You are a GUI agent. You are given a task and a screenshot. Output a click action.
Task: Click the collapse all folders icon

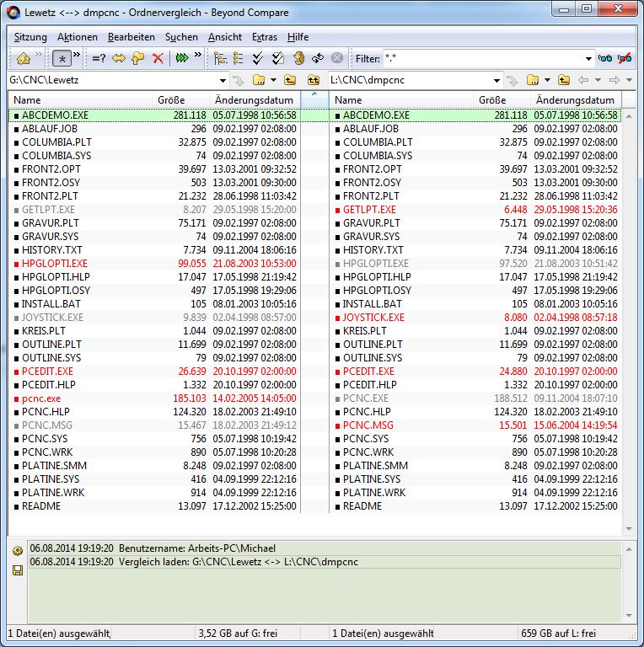(239, 58)
